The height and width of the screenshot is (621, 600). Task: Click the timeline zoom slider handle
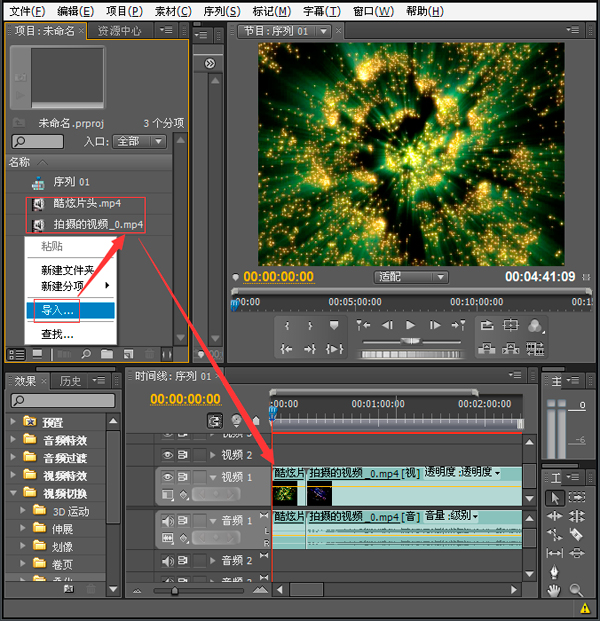tap(174, 591)
